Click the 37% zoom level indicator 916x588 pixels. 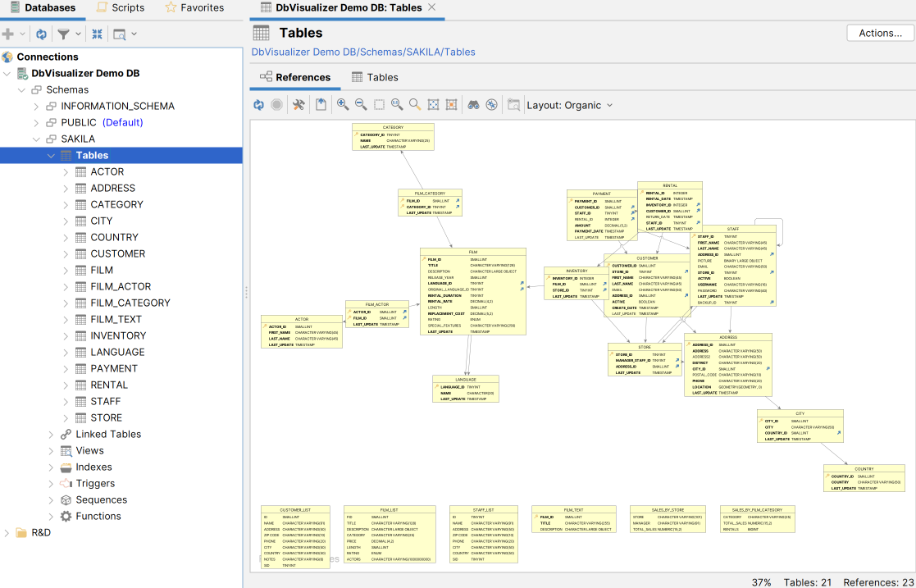pyautogui.click(x=763, y=581)
